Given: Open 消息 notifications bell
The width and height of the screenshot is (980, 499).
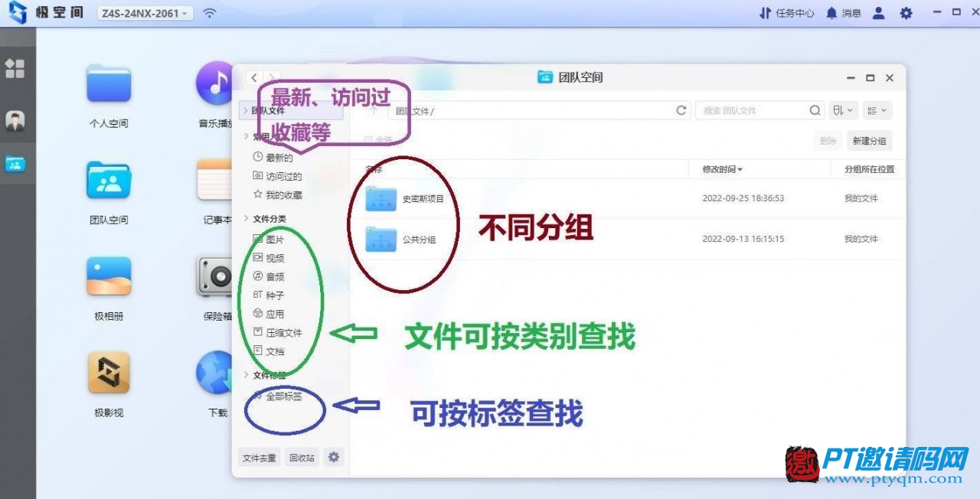Looking at the screenshot, I should (x=842, y=13).
